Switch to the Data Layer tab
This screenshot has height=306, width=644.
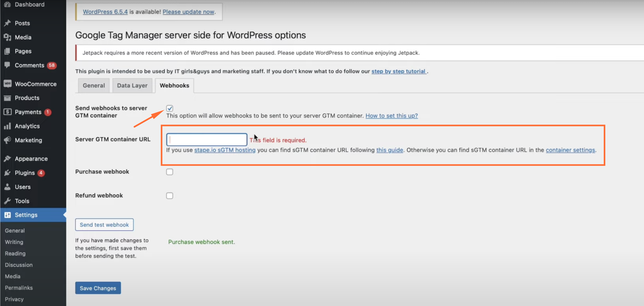132,86
